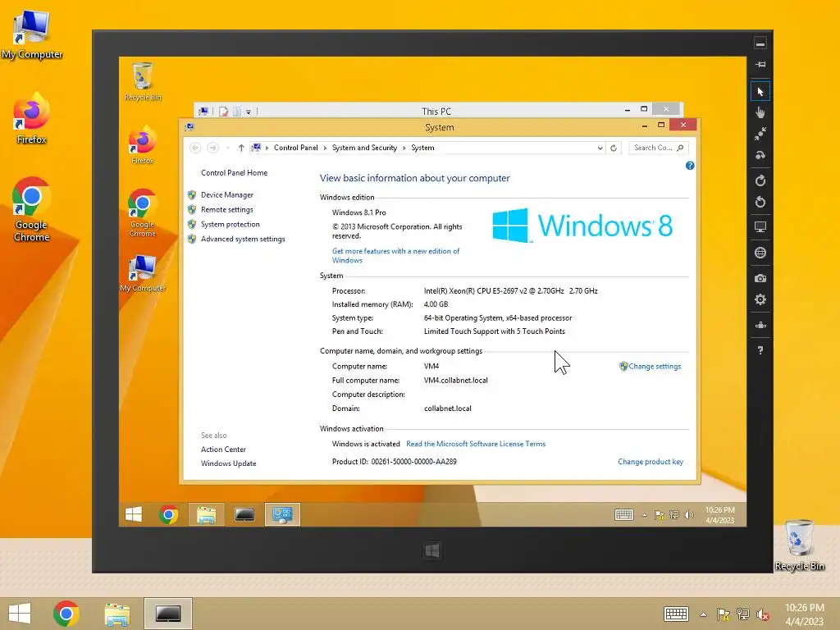This screenshot has width=840, height=630.
Task: Open System protection link
Action: coord(230,225)
